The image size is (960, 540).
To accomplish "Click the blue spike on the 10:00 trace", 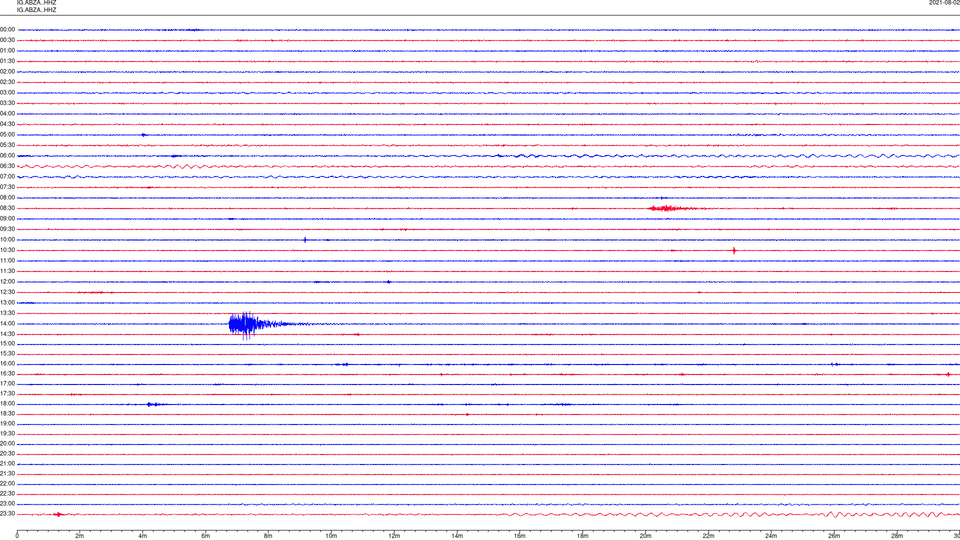I will [305, 240].
